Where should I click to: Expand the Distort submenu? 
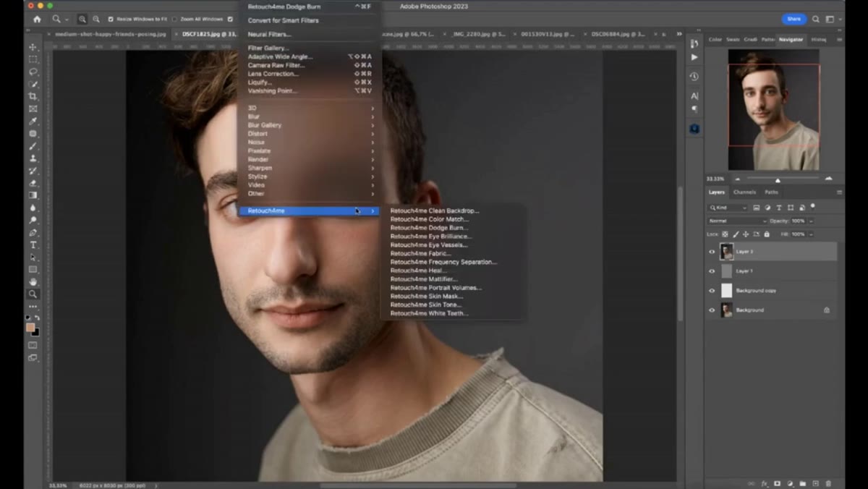[x=309, y=134]
